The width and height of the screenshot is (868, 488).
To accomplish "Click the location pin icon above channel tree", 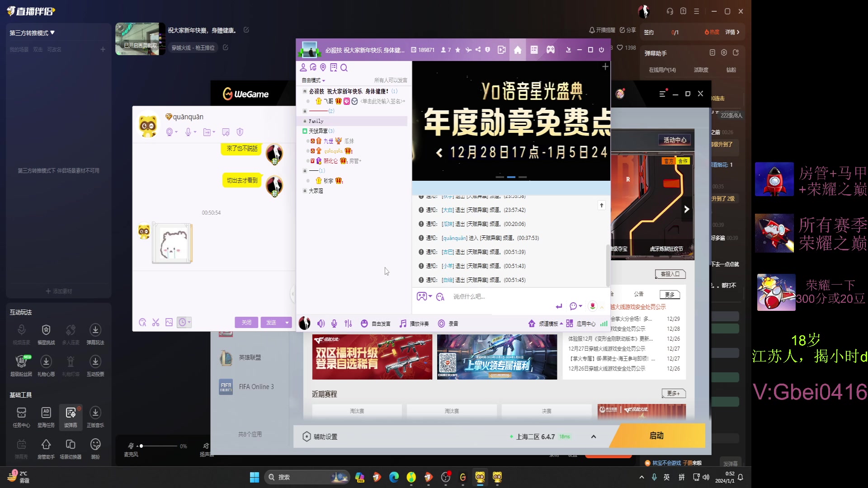I will tap(323, 67).
